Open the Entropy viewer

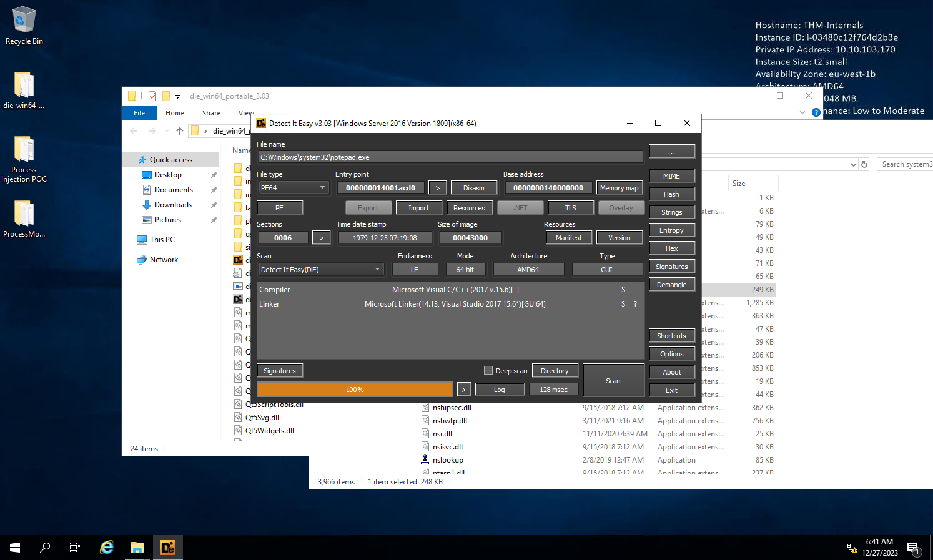coord(672,230)
